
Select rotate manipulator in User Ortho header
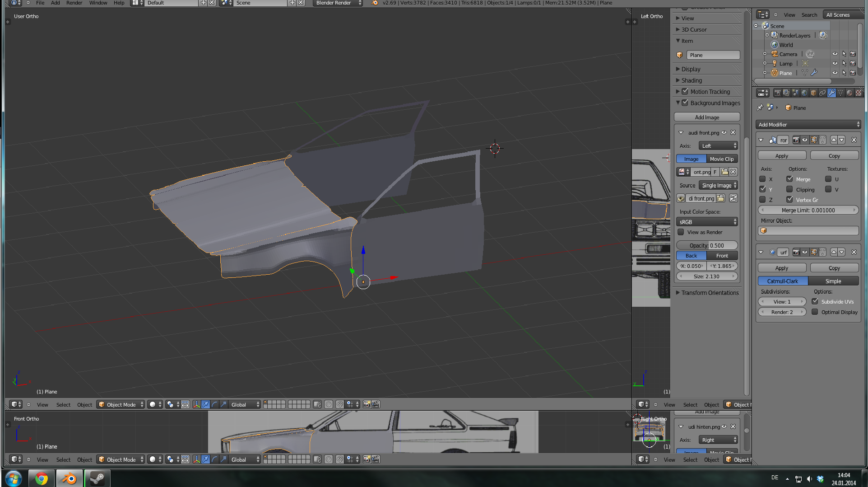214,404
